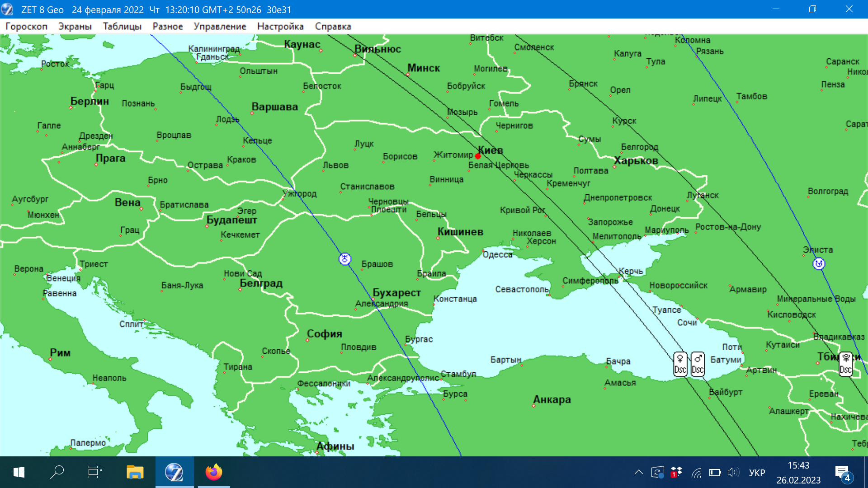Expand hidden system tray icons chevron
Screen dimensions: 868x488
[638, 473]
